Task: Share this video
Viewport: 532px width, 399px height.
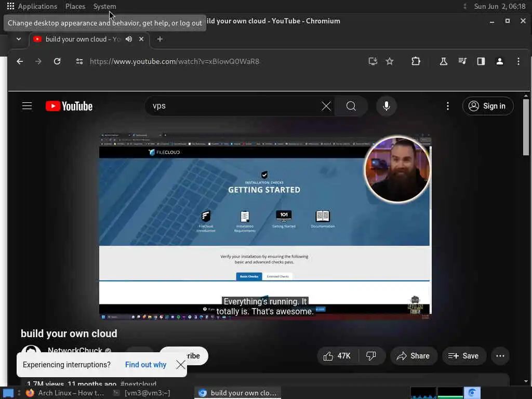Action: click(414, 356)
